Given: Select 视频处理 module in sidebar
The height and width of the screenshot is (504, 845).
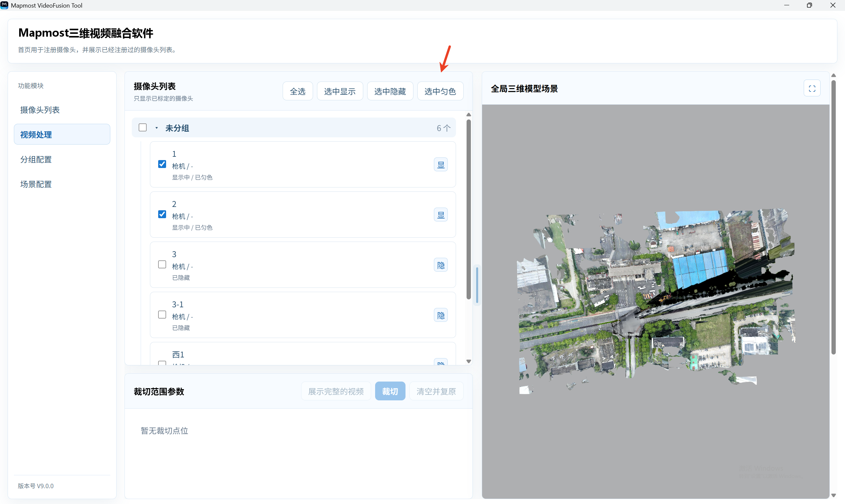Looking at the screenshot, I should (x=62, y=134).
